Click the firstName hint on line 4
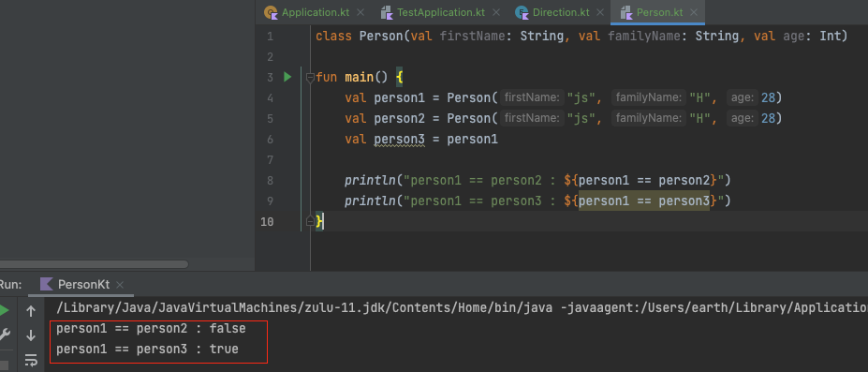 click(532, 98)
